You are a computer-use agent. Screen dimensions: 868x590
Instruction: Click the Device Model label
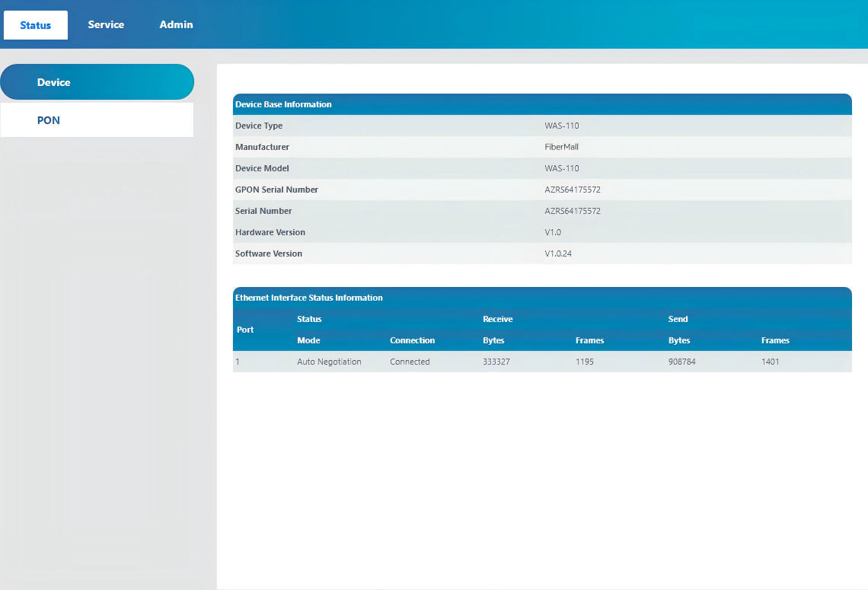tap(262, 168)
